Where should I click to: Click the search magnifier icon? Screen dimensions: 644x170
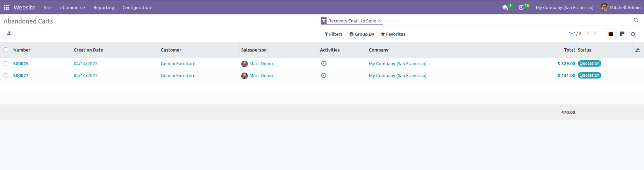pos(636,20)
